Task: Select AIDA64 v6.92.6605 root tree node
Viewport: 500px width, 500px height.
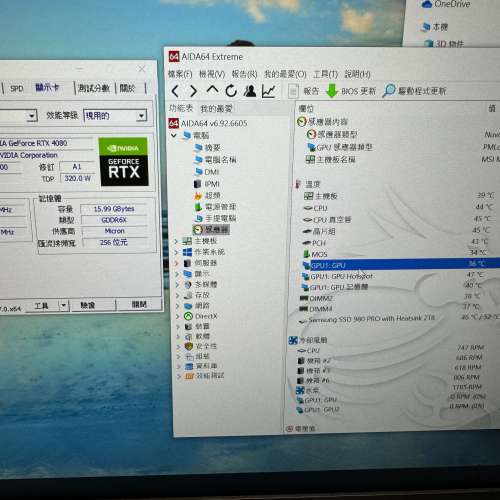Action: (208, 123)
